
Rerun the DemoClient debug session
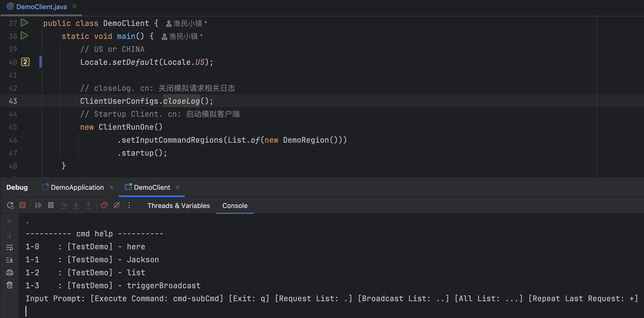click(11, 205)
